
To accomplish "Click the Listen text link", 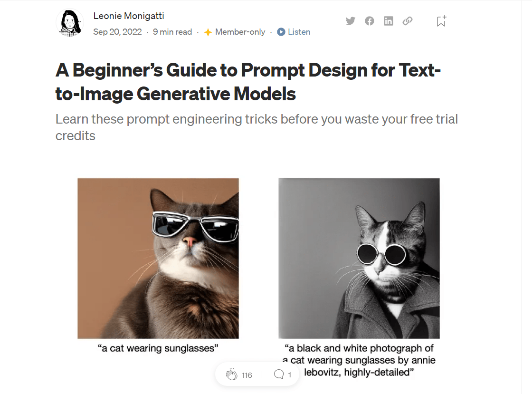I will tap(299, 32).
